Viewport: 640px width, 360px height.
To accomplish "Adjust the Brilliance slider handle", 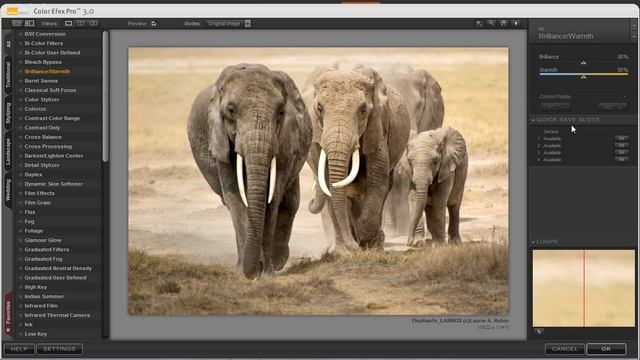I will [583, 62].
